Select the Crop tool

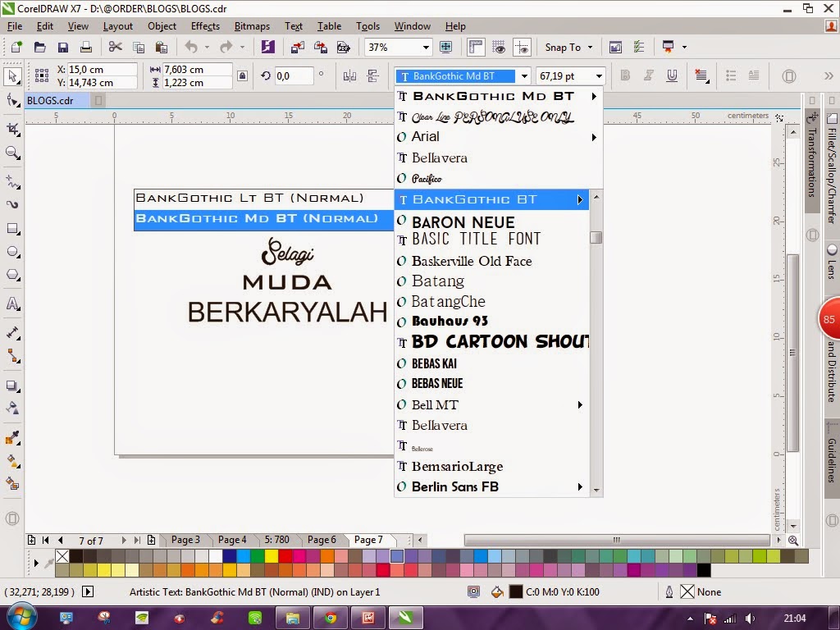coord(11,129)
